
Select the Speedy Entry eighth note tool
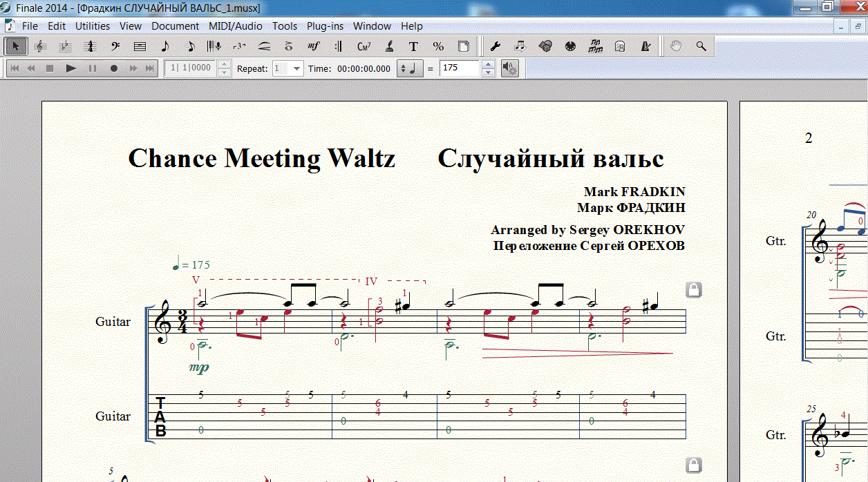pyautogui.click(x=191, y=46)
